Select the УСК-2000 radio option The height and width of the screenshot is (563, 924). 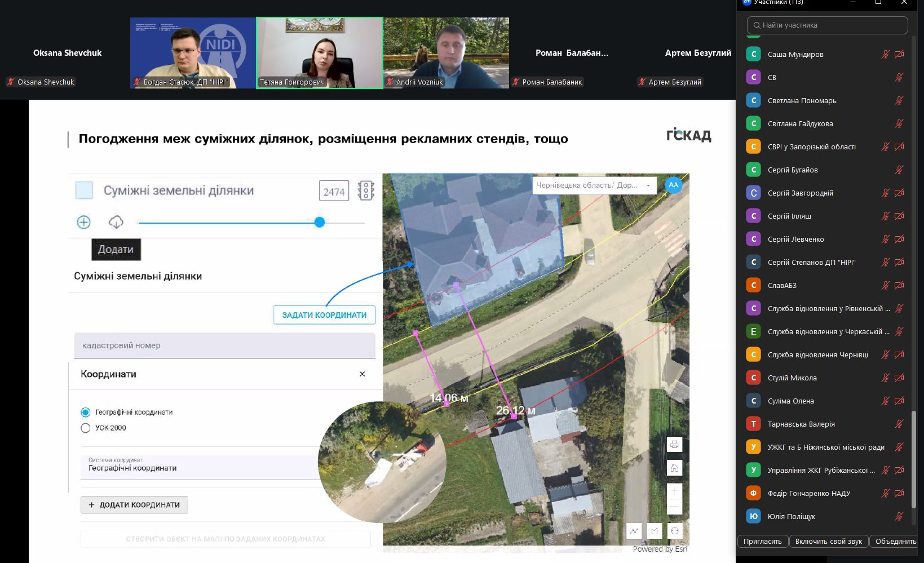click(x=86, y=428)
